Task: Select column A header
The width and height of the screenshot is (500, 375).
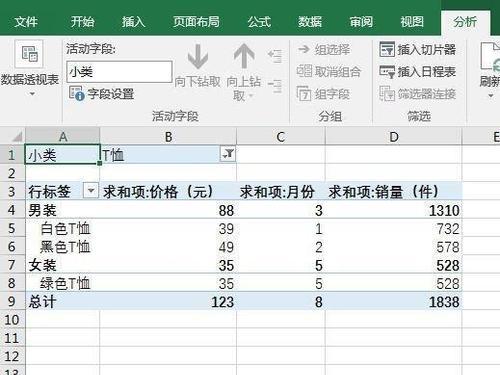Action: pos(63,136)
